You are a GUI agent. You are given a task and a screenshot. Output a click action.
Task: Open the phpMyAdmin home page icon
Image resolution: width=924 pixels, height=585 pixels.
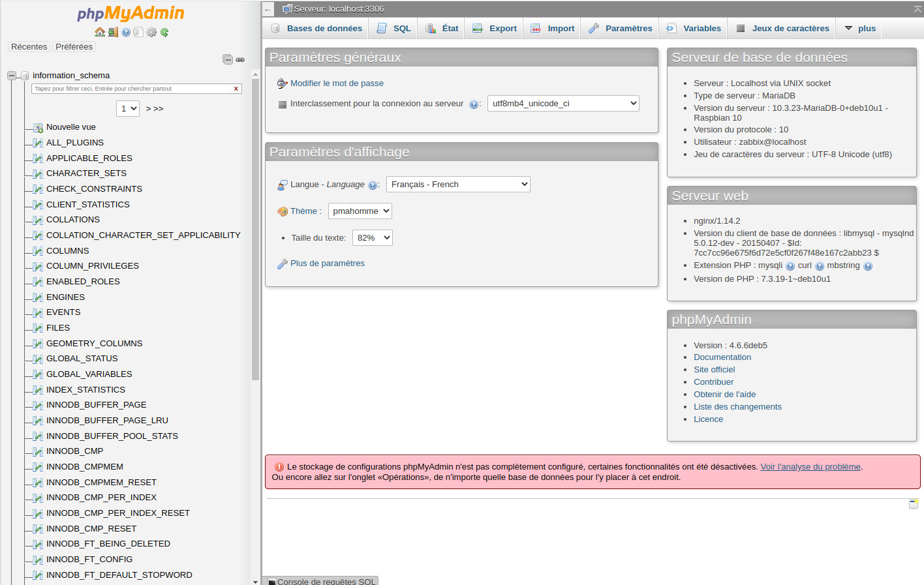[x=99, y=31]
